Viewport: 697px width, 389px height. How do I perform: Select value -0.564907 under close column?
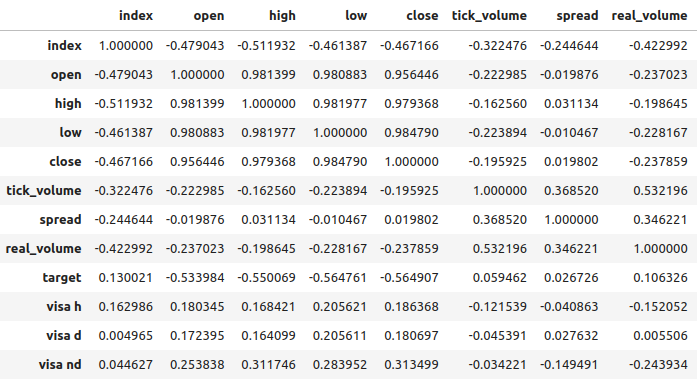pos(409,277)
